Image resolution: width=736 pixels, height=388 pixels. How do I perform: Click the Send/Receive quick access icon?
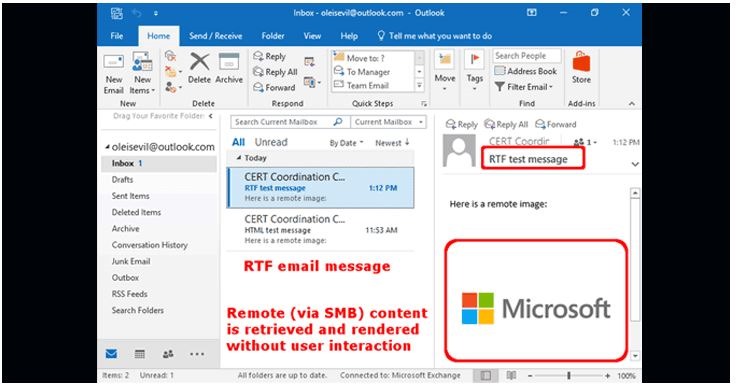(116, 13)
